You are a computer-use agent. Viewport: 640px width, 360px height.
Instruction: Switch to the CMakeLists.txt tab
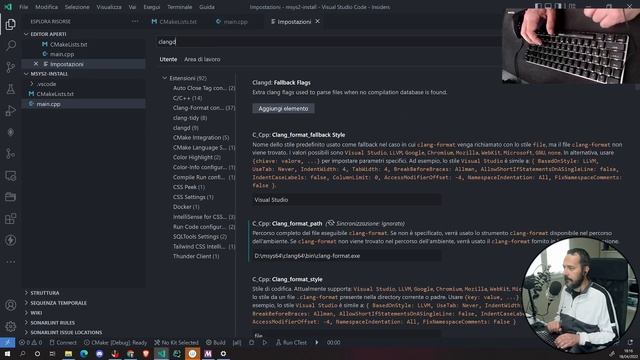click(x=174, y=22)
